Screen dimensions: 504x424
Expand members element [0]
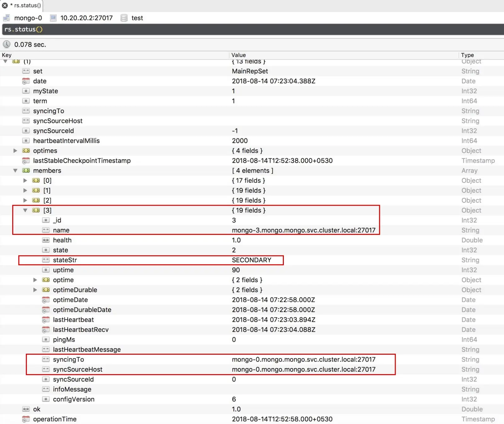coord(25,181)
